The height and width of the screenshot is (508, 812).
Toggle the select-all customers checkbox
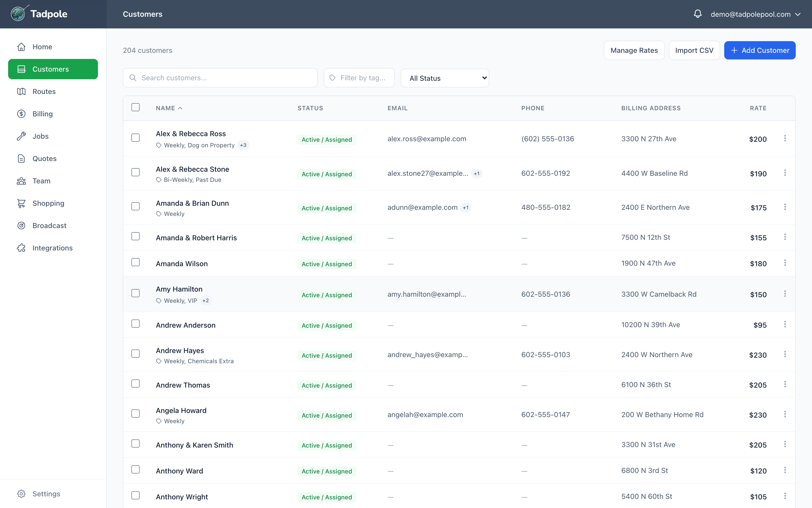point(136,107)
